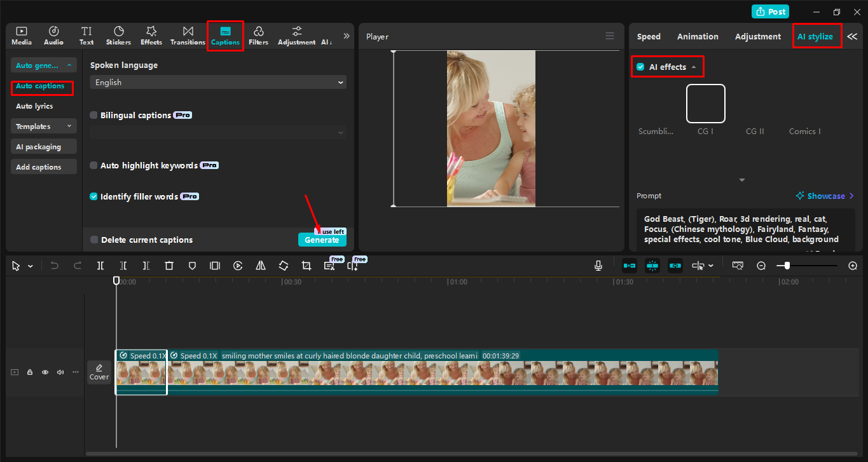Delete the selected clip with the trash icon
This screenshot has width=868, height=462.
click(x=169, y=266)
